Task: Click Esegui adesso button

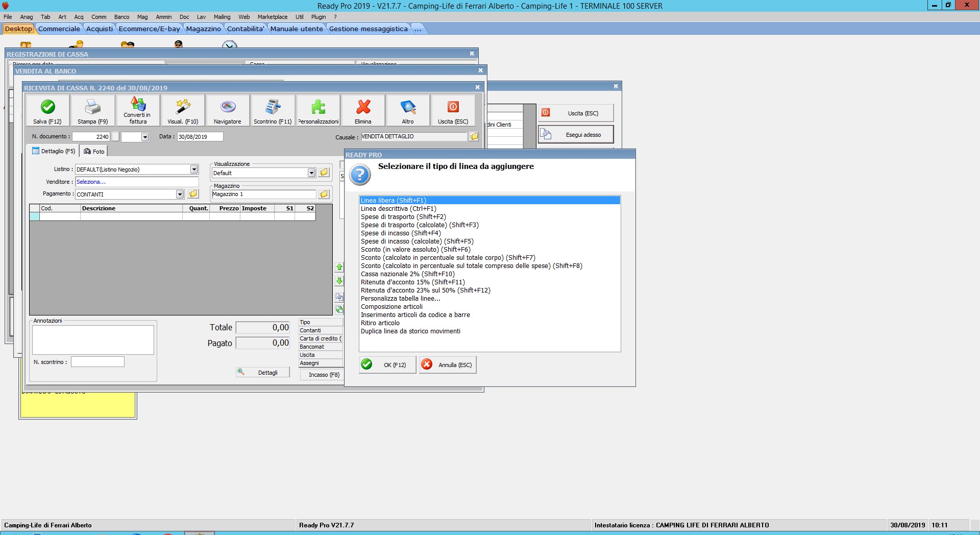Action: point(576,135)
